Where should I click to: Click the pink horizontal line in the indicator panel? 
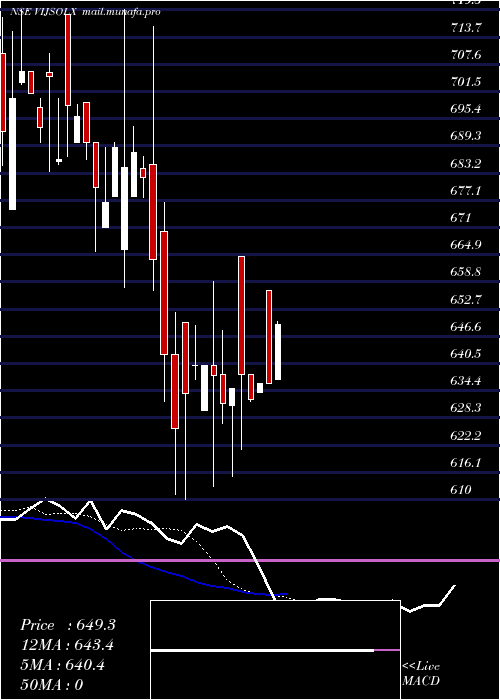(x=250, y=560)
